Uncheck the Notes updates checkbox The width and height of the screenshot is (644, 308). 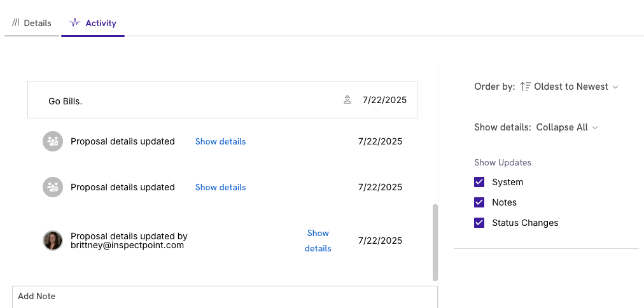tap(479, 202)
